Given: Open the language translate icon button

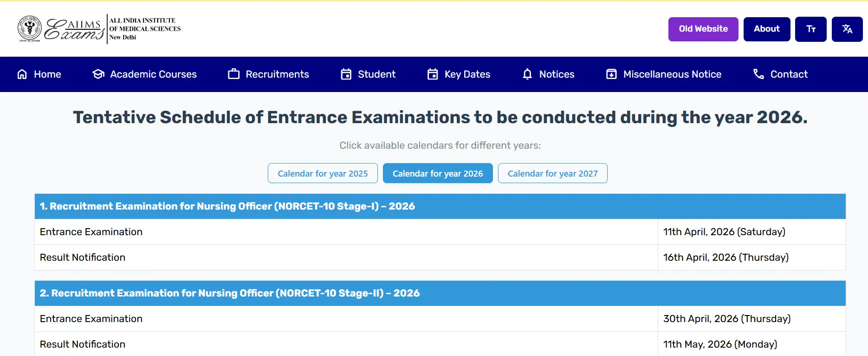Looking at the screenshot, I should (x=847, y=29).
